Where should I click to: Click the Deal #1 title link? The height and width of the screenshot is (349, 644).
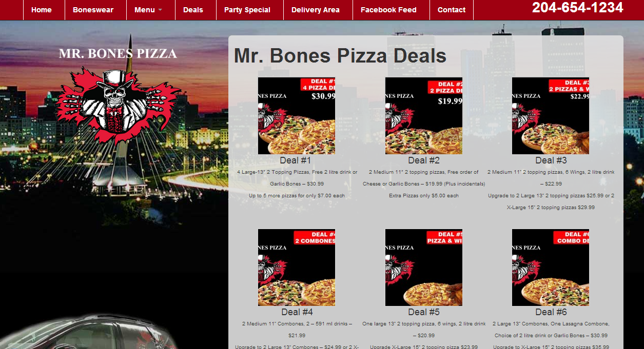point(297,160)
